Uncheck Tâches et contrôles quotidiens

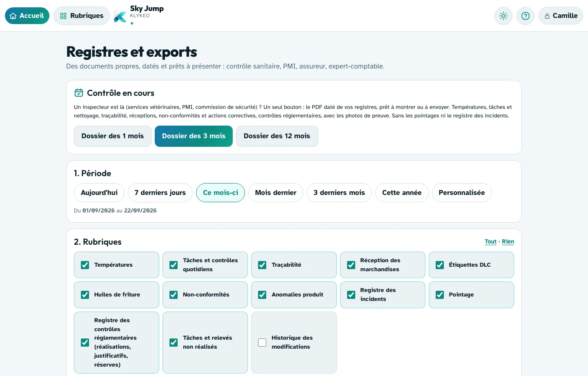click(x=174, y=265)
